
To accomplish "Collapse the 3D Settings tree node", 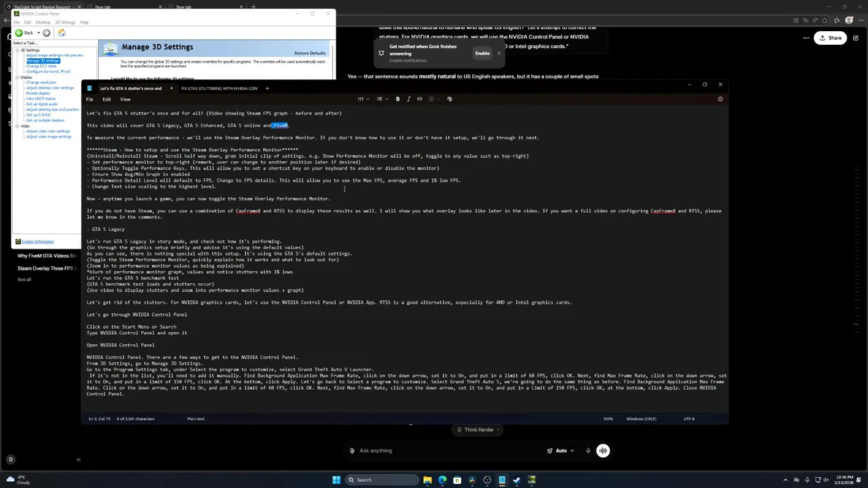I will point(17,50).
